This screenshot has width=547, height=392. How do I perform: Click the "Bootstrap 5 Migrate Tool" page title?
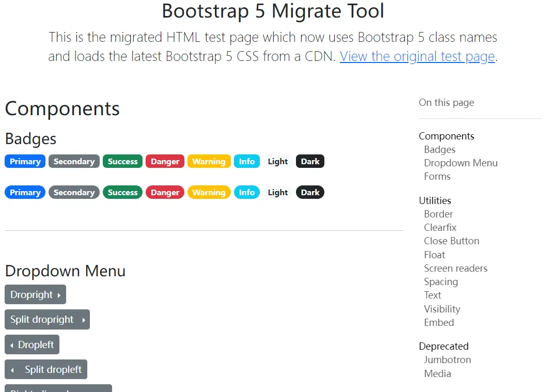(273, 11)
